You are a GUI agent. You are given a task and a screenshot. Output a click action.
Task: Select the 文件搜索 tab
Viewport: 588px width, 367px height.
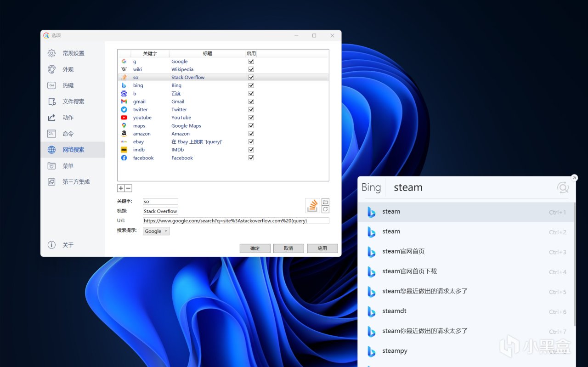click(x=73, y=102)
